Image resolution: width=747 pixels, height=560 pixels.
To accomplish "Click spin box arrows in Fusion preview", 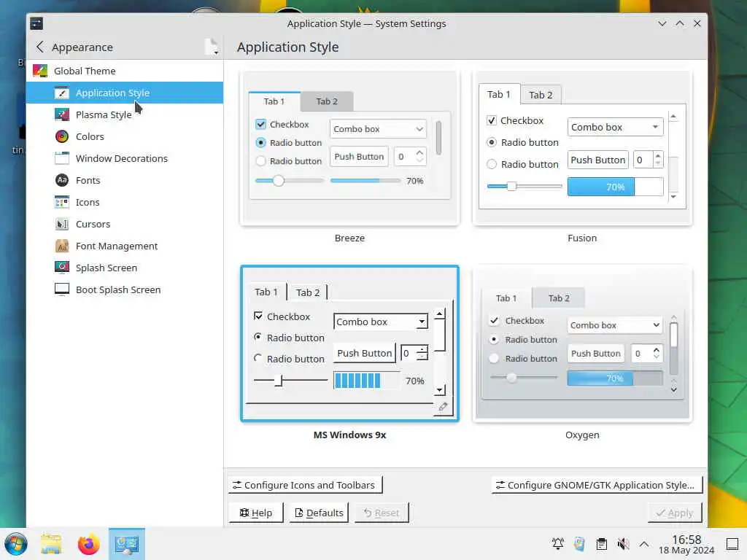I will (658, 160).
